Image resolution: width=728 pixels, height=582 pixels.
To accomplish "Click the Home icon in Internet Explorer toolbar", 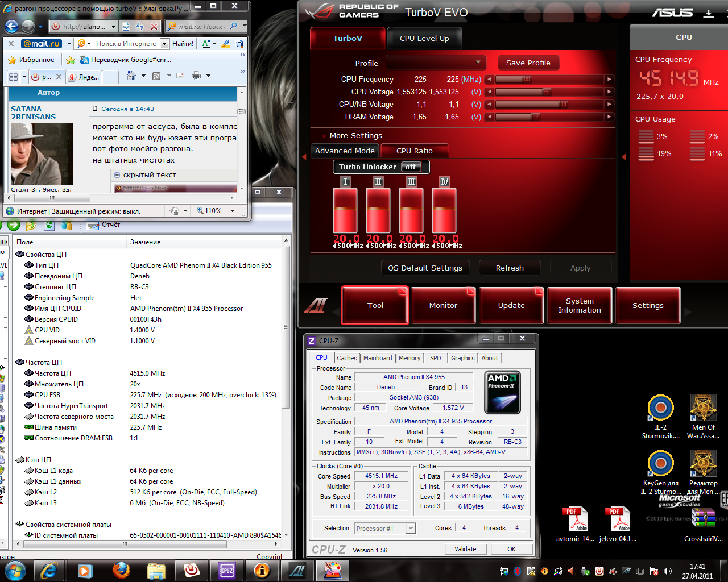I will [x=131, y=76].
